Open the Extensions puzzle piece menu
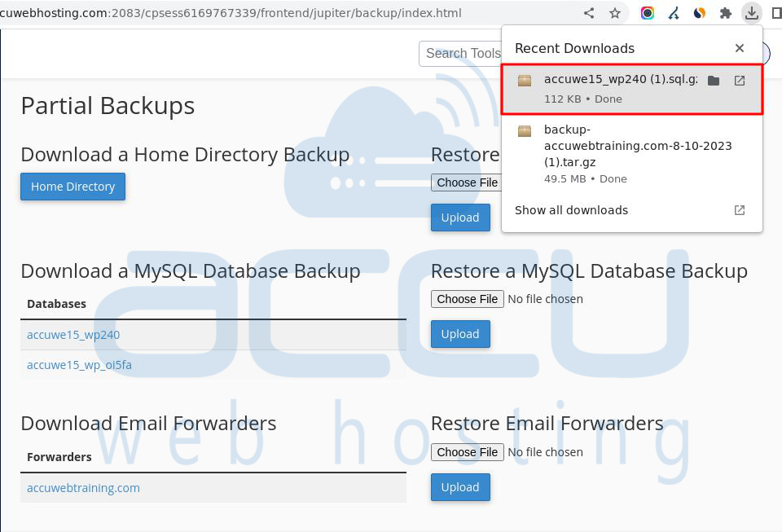782x532 pixels. tap(726, 13)
